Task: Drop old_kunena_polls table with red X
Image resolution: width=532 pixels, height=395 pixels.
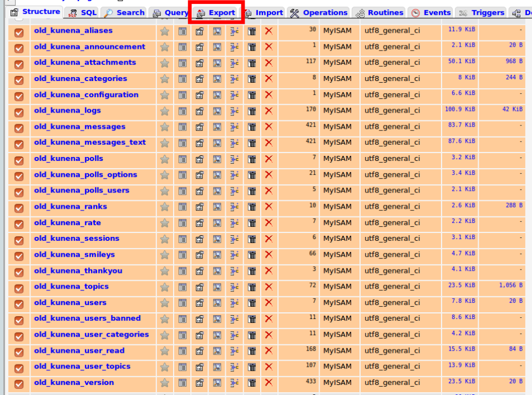Action: 269,159
